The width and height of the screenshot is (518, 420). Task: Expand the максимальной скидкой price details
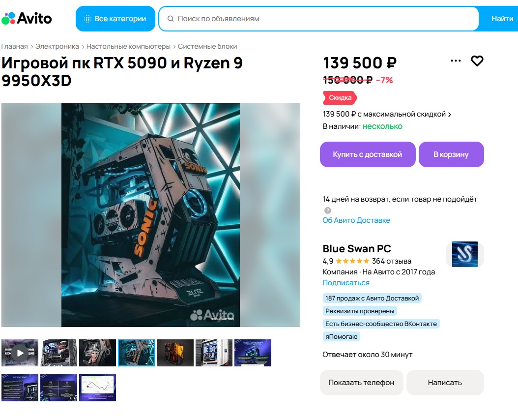pos(387,114)
